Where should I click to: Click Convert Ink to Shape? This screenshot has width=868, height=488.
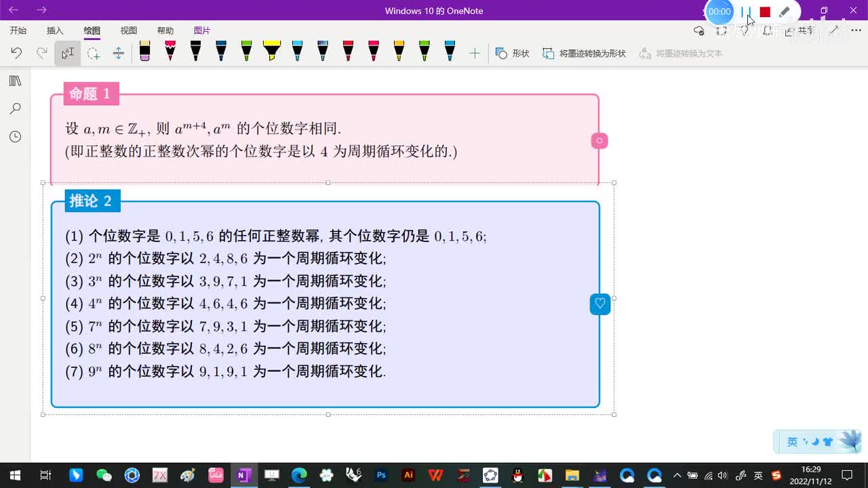584,53
